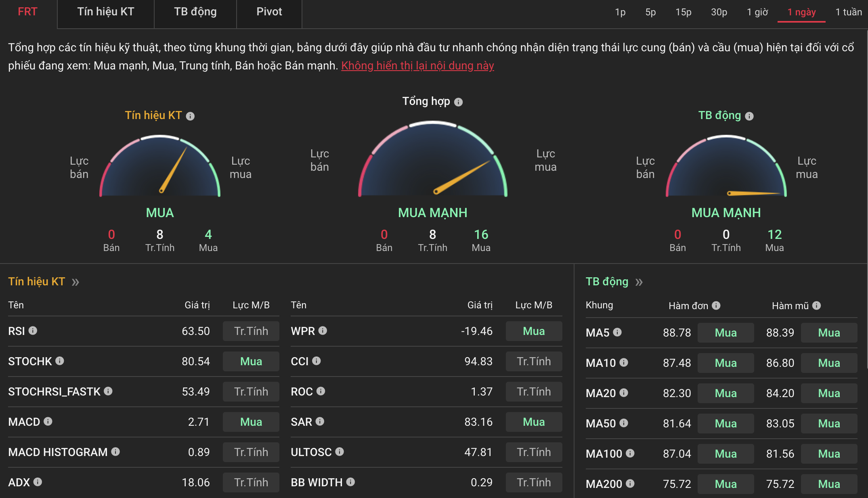Select the 5p timeframe
Screen dimensions: 868x498
[650, 12]
